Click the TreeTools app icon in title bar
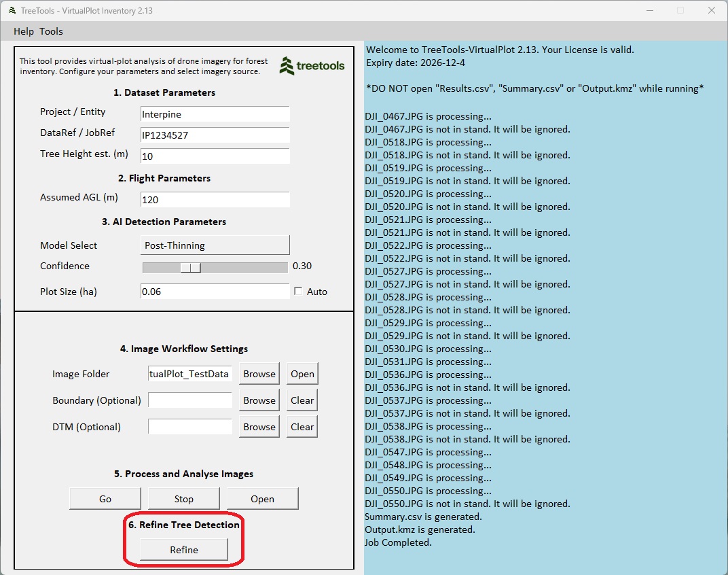This screenshot has width=728, height=575. pos(12,10)
